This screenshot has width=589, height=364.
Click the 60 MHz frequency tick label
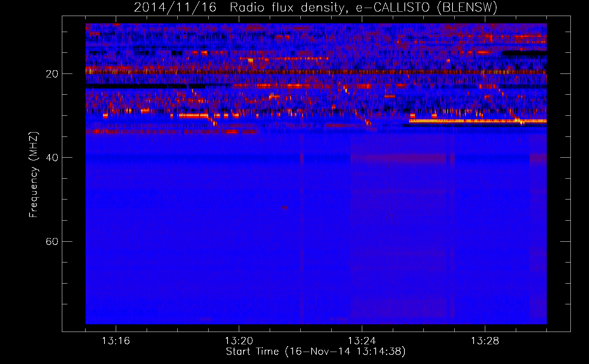click(52, 241)
